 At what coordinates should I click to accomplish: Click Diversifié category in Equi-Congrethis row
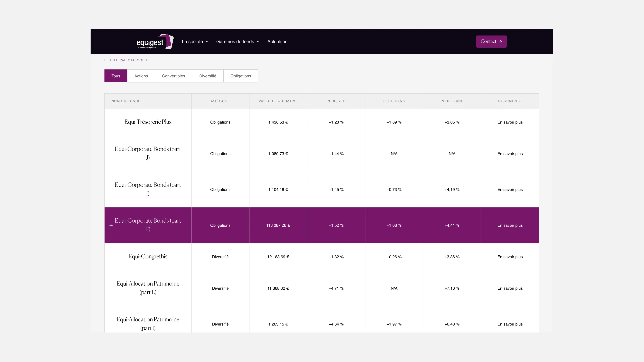(220, 257)
